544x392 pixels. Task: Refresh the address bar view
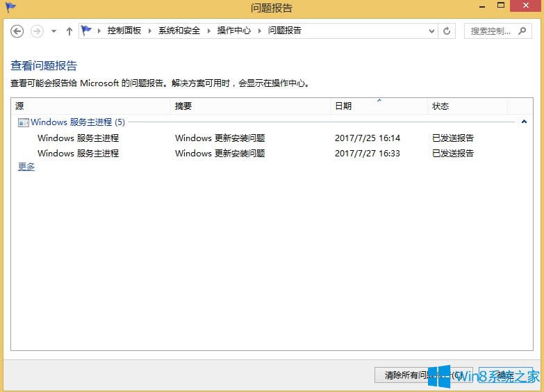click(447, 31)
